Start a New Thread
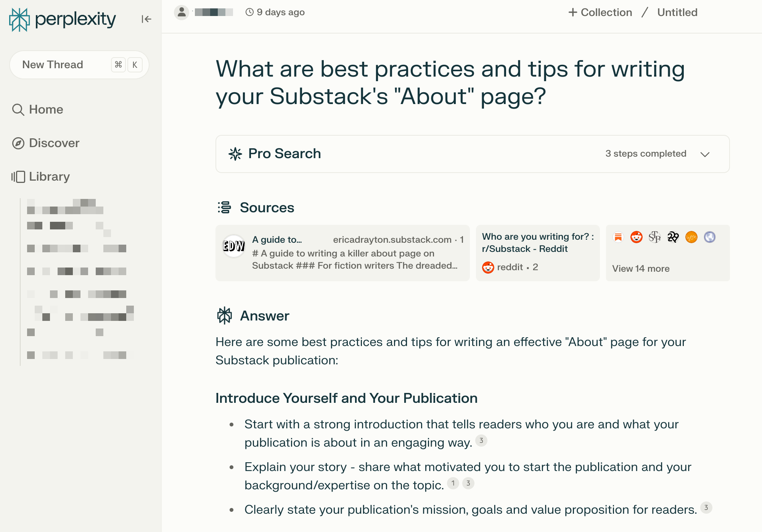This screenshot has width=762, height=532. pyautogui.click(x=79, y=65)
